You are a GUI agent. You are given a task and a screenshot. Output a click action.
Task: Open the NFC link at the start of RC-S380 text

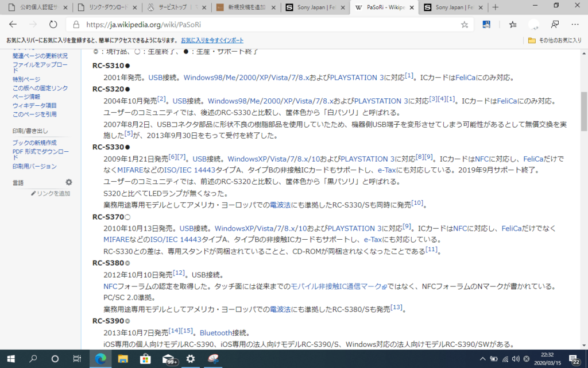click(x=110, y=286)
